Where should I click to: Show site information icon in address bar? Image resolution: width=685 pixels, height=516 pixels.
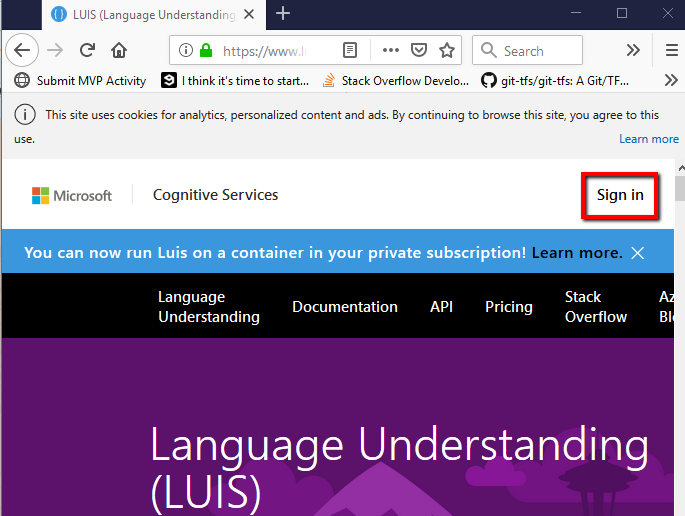pyautogui.click(x=186, y=51)
